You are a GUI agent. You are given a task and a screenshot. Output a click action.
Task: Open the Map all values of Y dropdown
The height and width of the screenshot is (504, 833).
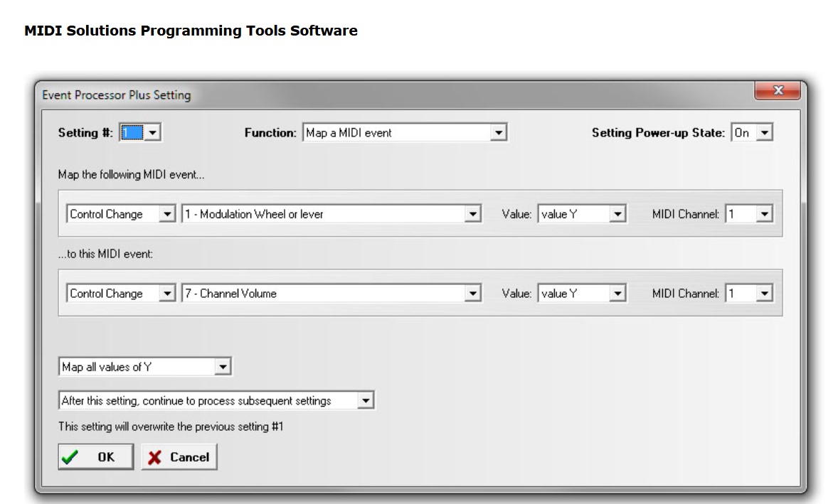point(145,367)
